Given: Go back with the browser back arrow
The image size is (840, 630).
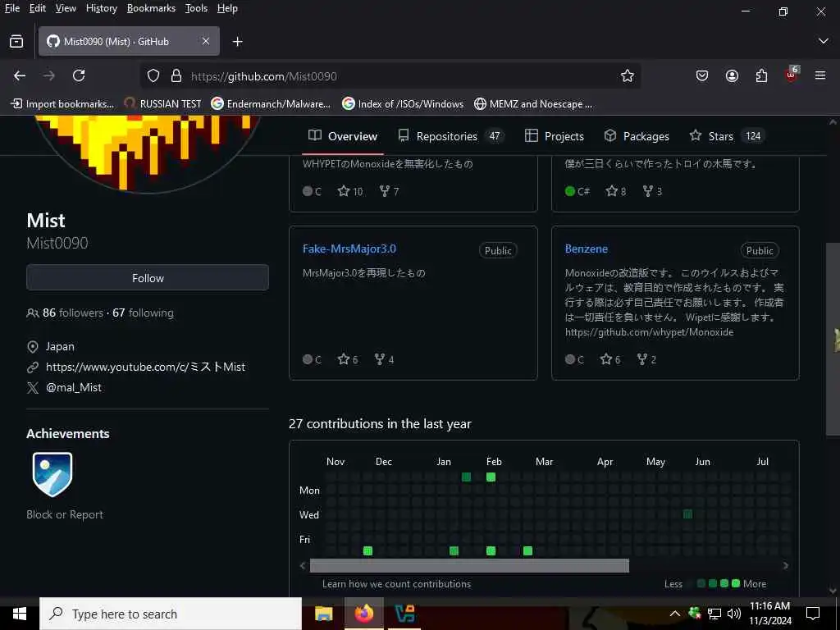Looking at the screenshot, I should click(20, 76).
